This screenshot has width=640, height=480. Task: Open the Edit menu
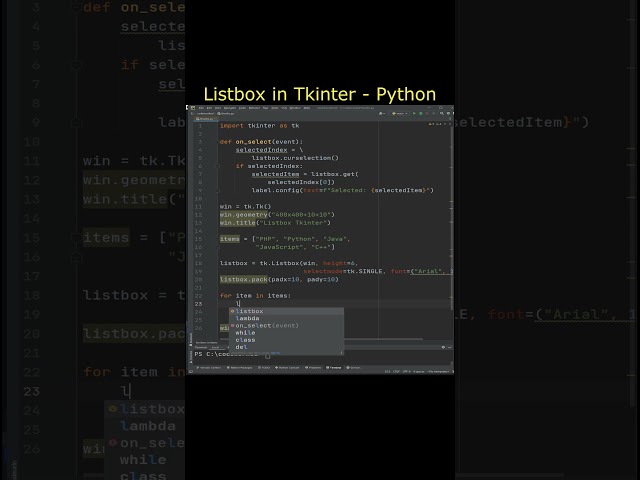(209, 108)
